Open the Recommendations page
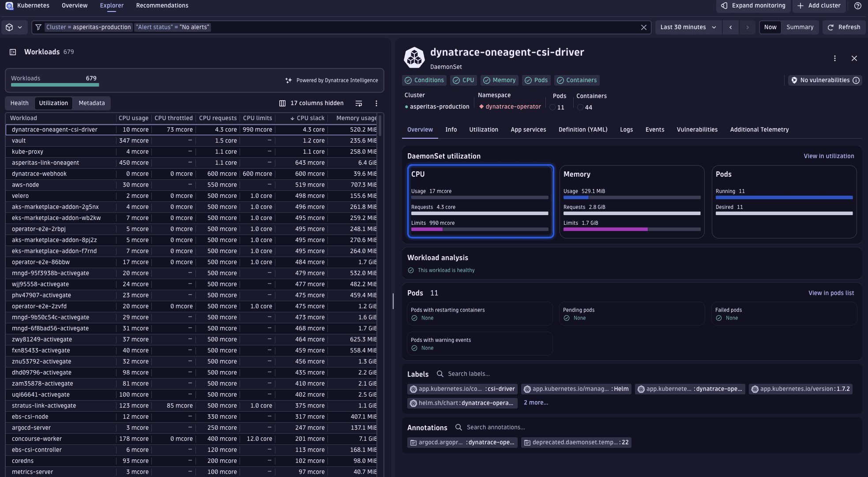The height and width of the screenshot is (477, 868). point(162,5)
